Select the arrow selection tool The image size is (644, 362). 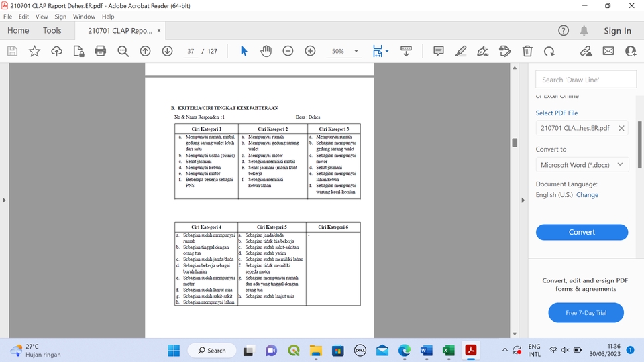(244, 51)
